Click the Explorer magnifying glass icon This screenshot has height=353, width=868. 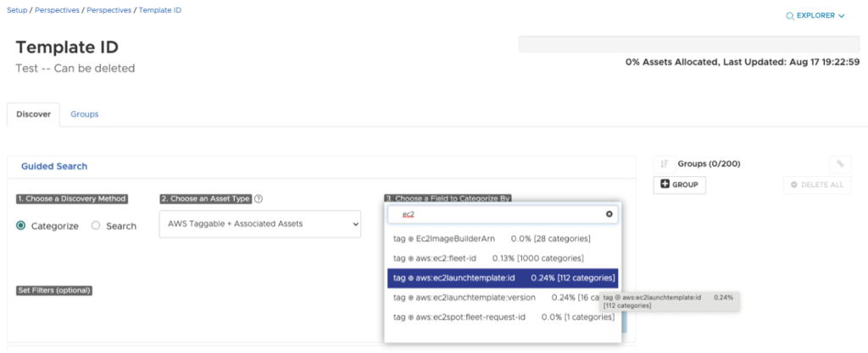790,16
